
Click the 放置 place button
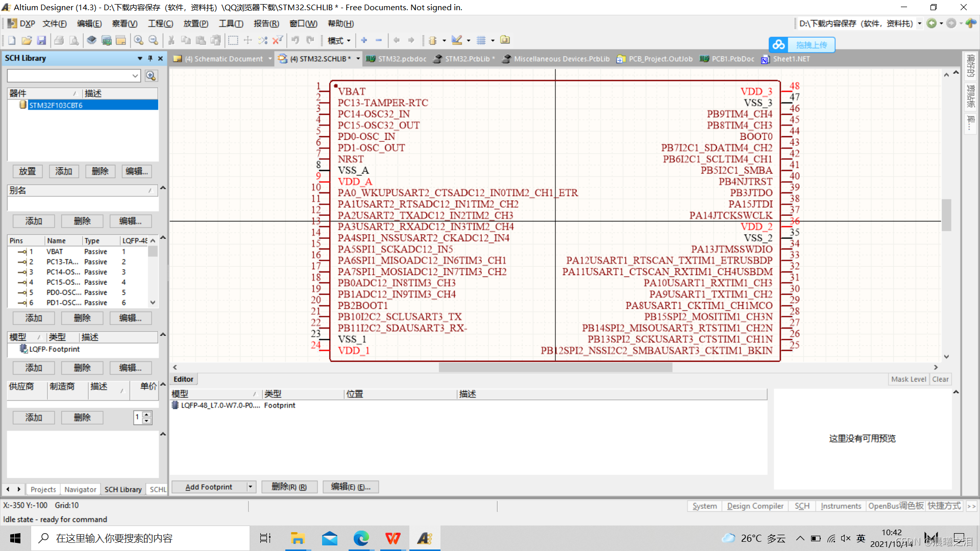click(x=27, y=171)
